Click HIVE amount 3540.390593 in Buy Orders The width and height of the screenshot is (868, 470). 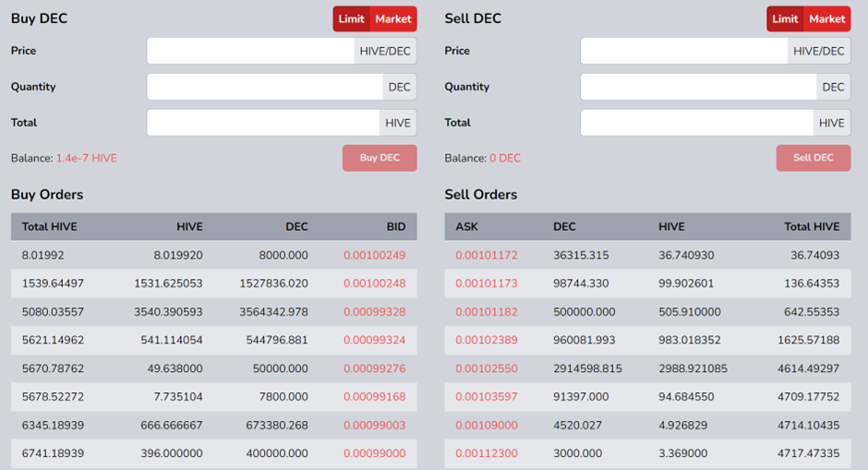click(168, 312)
